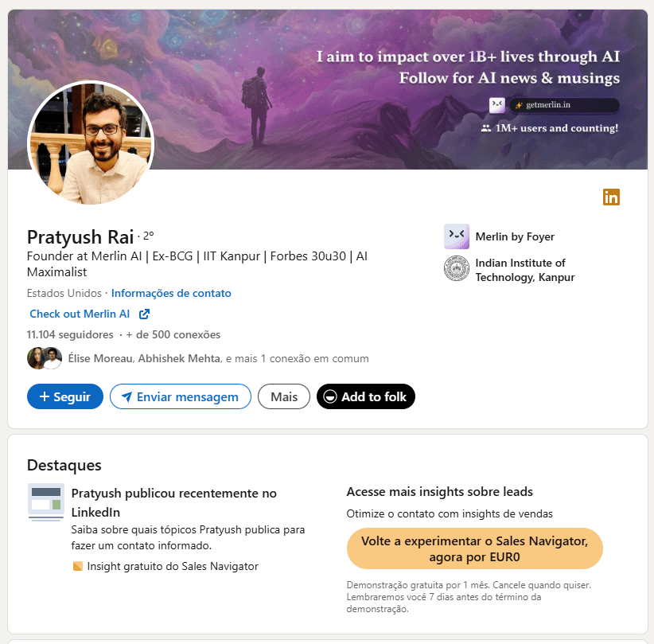Send a message via Enviar mensagem
654x644 pixels.
point(181,396)
